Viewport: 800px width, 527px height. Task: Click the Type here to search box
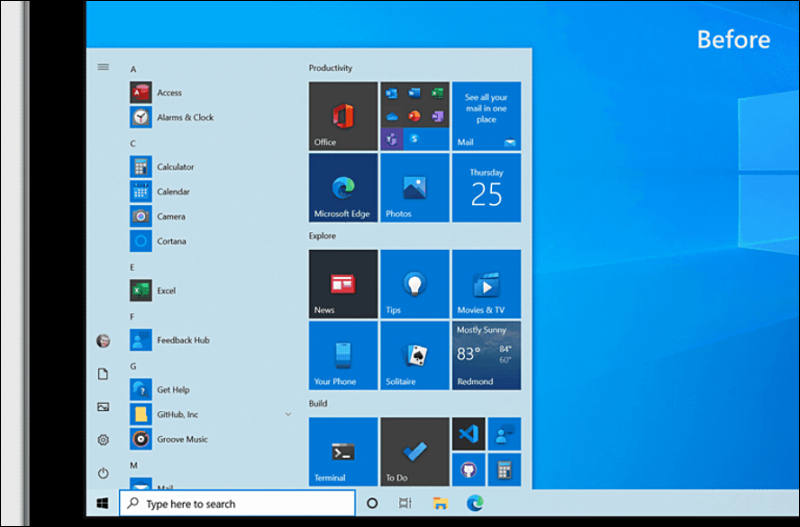point(237,504)
